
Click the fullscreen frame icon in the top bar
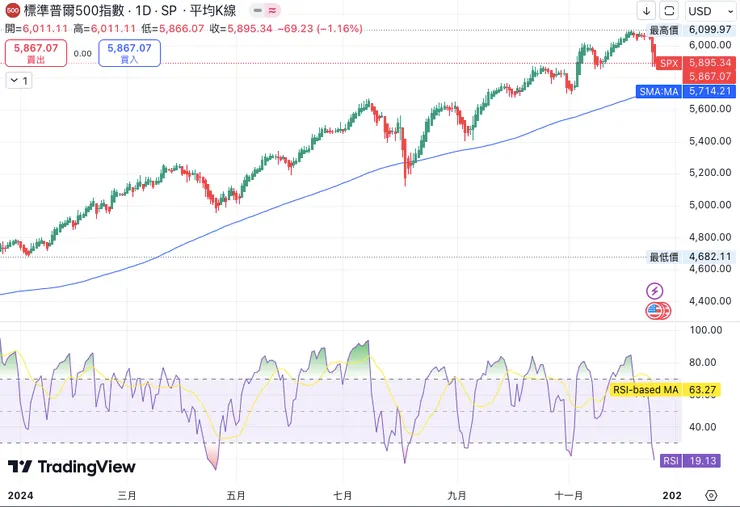pos(669,10)
